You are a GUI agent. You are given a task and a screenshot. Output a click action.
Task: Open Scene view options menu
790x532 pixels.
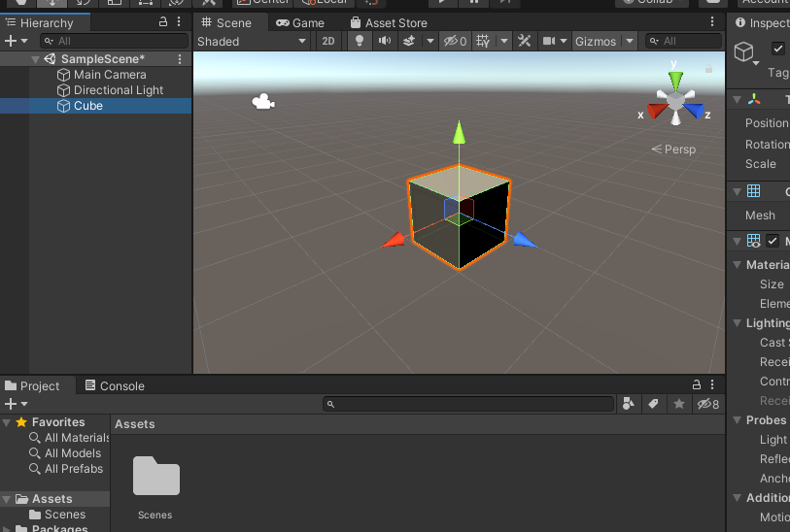(x=712, y=21)
